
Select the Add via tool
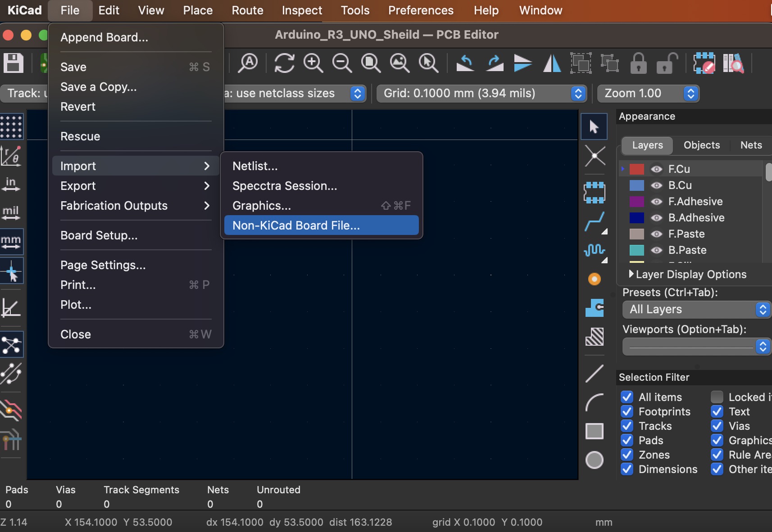[595, 279]
